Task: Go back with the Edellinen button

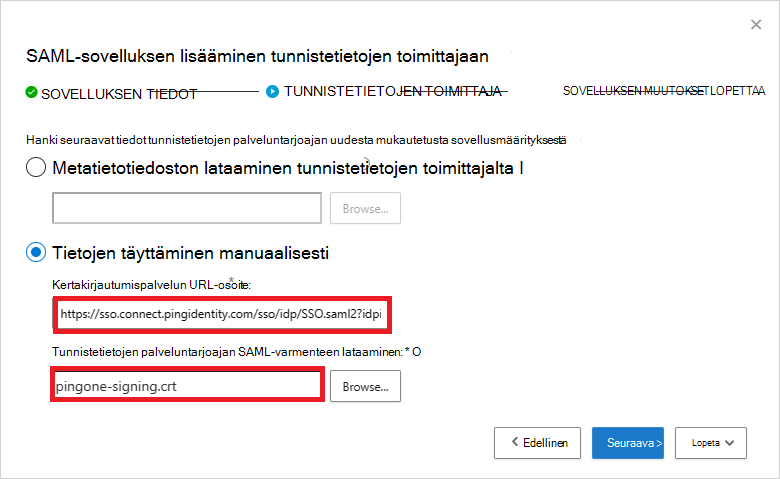Action: (537, 443)
